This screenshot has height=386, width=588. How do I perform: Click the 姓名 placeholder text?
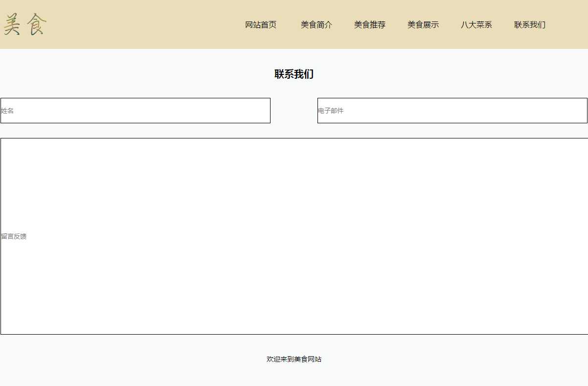click(7, 111)
